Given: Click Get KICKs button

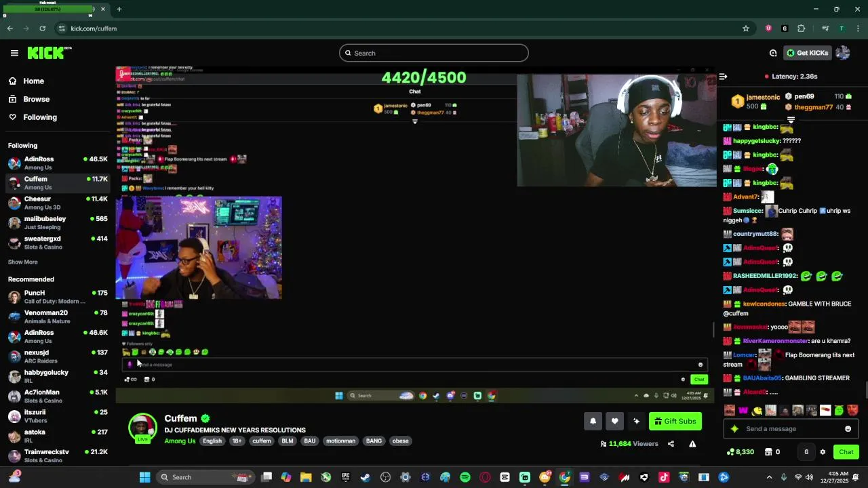Looking at the screenshot, I should click(807, 53).
